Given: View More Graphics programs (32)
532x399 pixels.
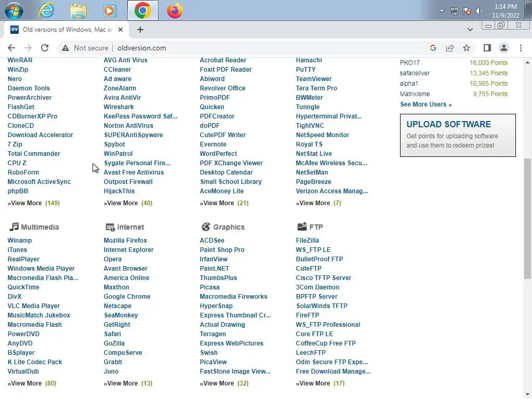Looking at the screenshot, I should pyautogui.click(x=224, y=383).
